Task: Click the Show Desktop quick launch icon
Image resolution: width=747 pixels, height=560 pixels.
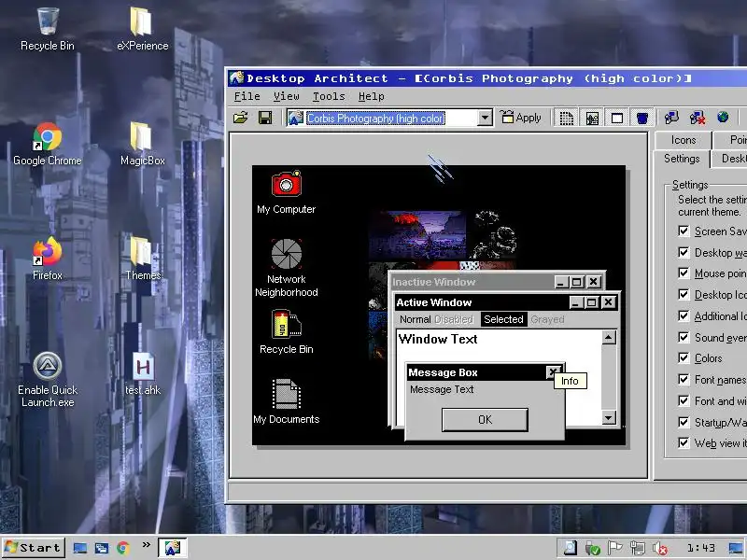Action: [79, 548]
